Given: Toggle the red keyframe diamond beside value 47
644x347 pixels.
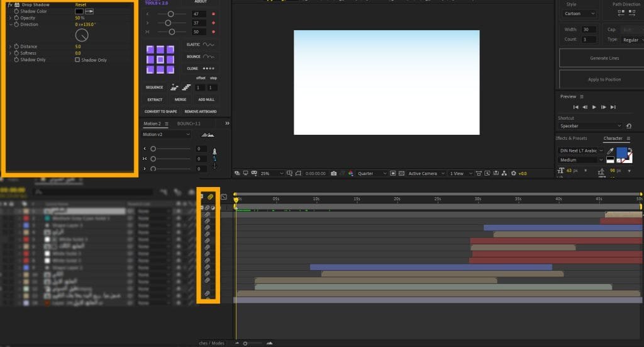Looking at the screenshot, I should coord(213,14).
